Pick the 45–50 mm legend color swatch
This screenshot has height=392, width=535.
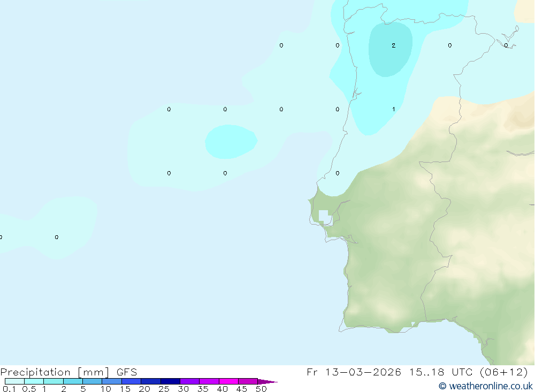coord(248,381)
